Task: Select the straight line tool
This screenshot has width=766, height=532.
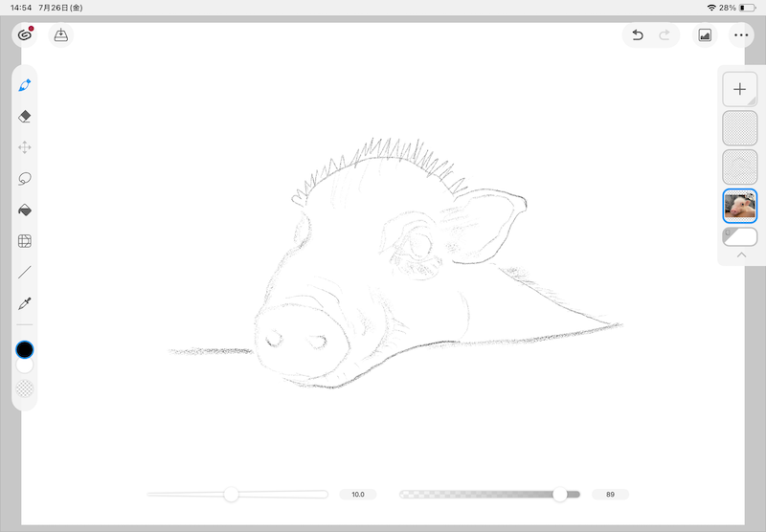Action: click(x=25, y=272)
